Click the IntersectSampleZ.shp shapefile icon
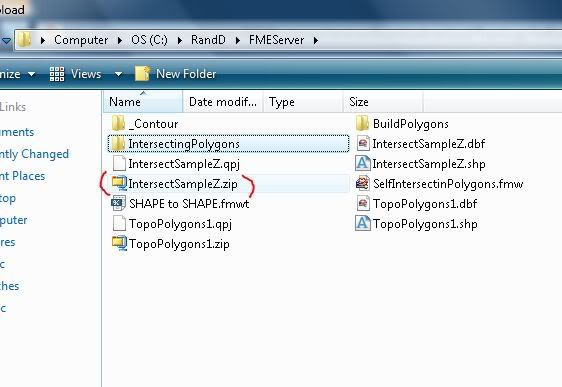Image resolution: width=562 pixels, height=387 pixels. (362, 163)
